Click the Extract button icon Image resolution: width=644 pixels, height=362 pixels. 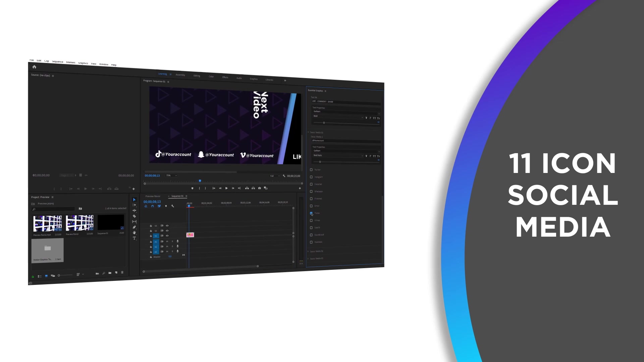click(x=253, y=188)
